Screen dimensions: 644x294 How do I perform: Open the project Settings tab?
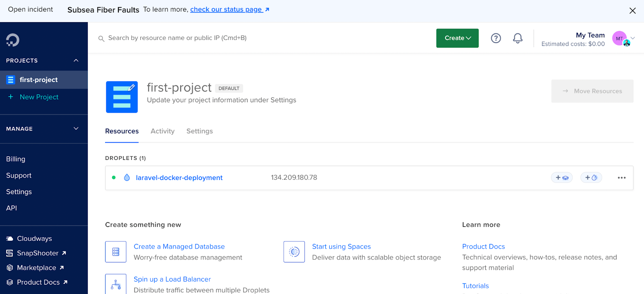pos(200,131)
